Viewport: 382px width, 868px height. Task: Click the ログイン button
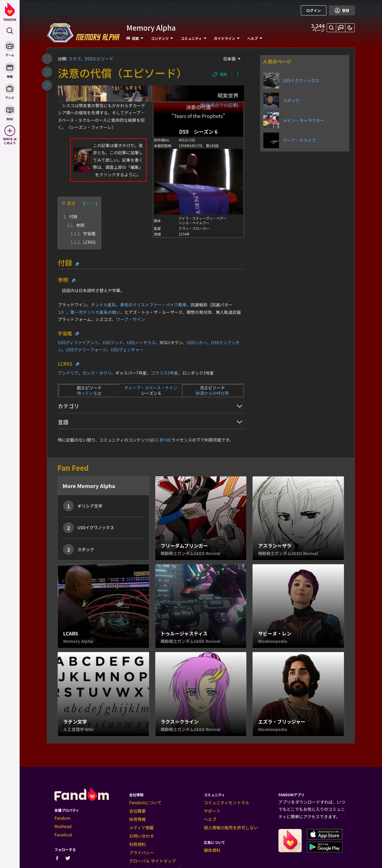(313, 10)
